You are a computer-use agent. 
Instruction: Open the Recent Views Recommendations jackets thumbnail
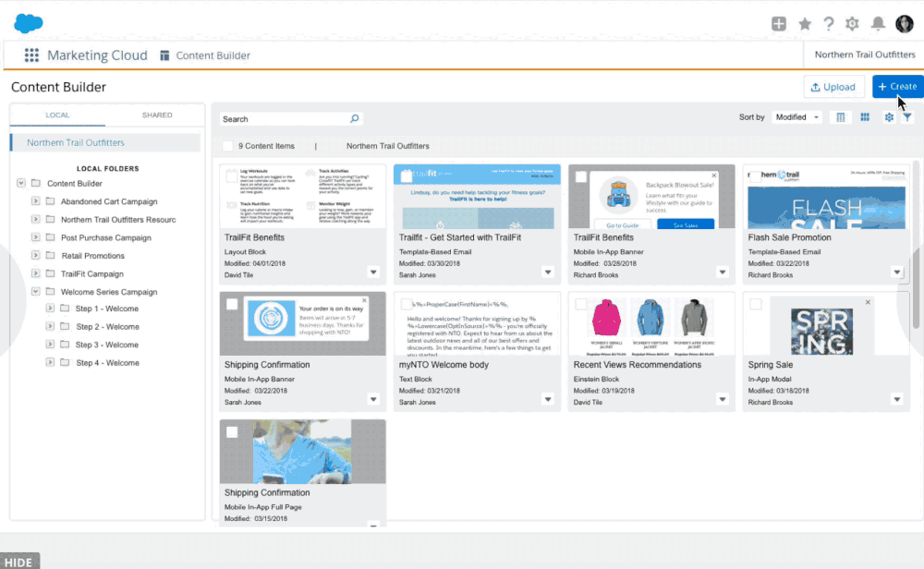pyautogui.click(x=651, y=323)
